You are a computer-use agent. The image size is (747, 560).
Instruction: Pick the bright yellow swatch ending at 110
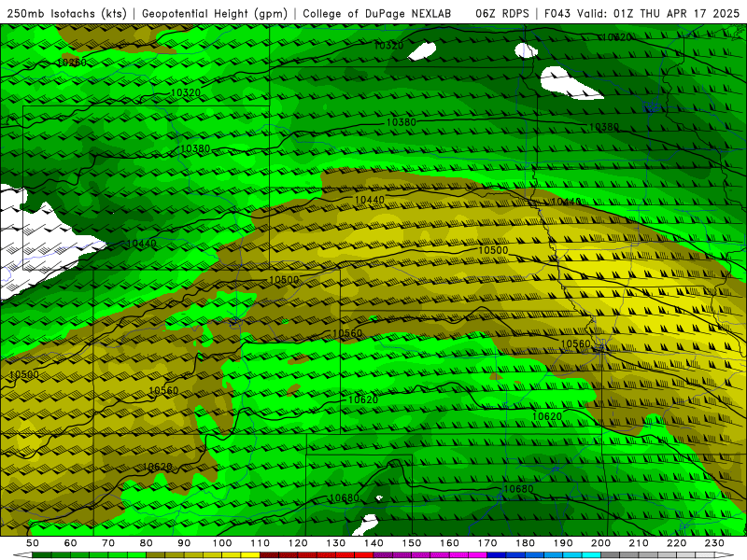(250, 555)
